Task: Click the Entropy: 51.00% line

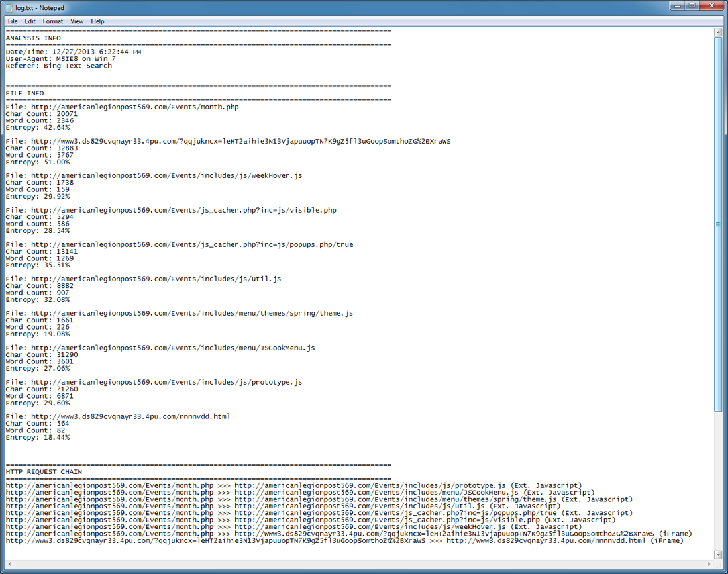Action: pyautogui.click(x=37, y=162)
